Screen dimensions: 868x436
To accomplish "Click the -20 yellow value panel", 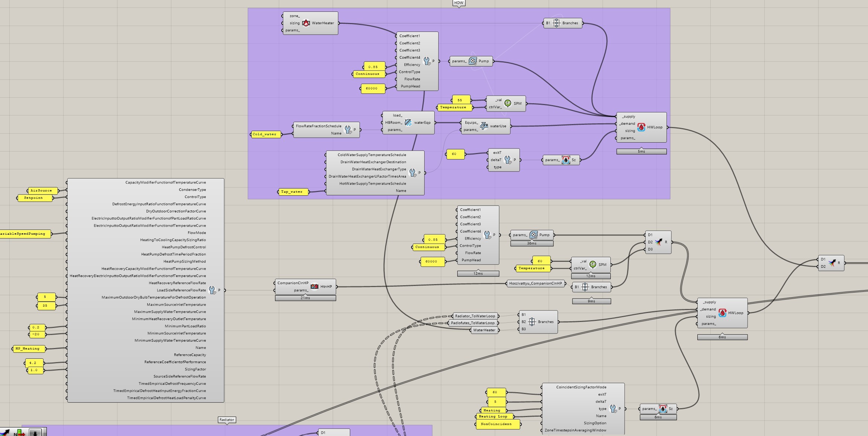I will coord(37,334).
